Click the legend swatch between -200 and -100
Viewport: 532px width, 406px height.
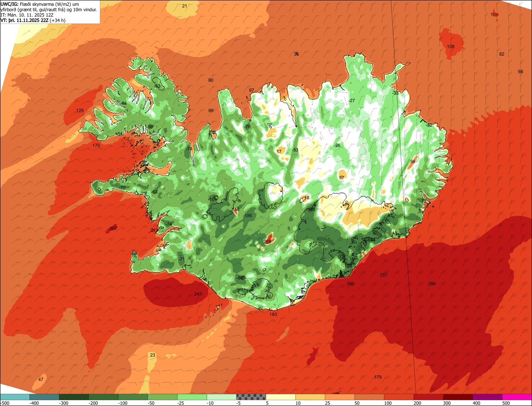pyautogui.click(x=103, y=397)
